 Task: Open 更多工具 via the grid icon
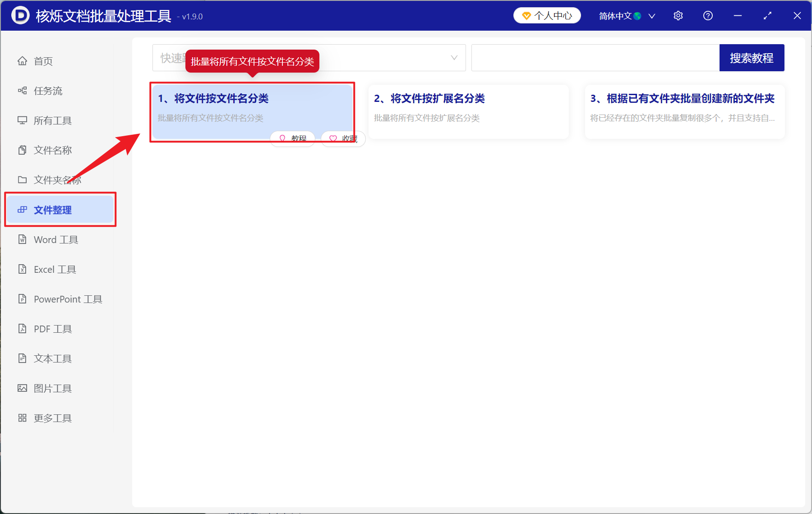[23, 418]
